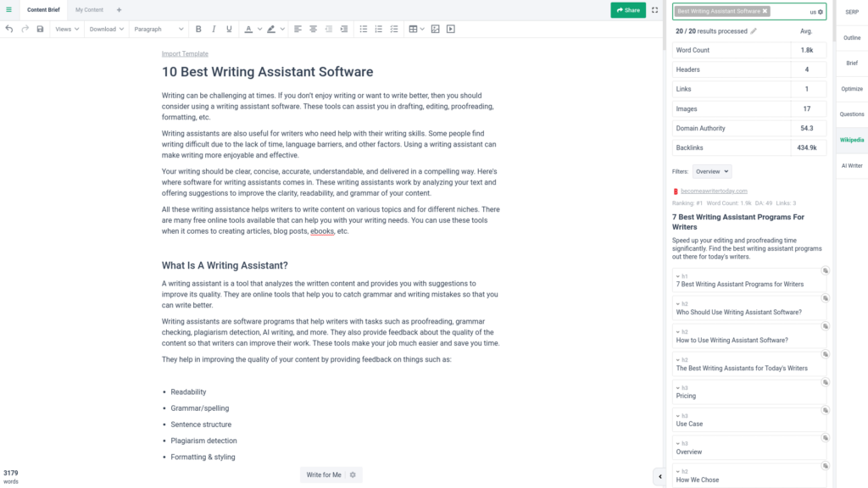Insert a table into the document
Image resolution: width=868 pixels, height=488 pixels.
413,29
